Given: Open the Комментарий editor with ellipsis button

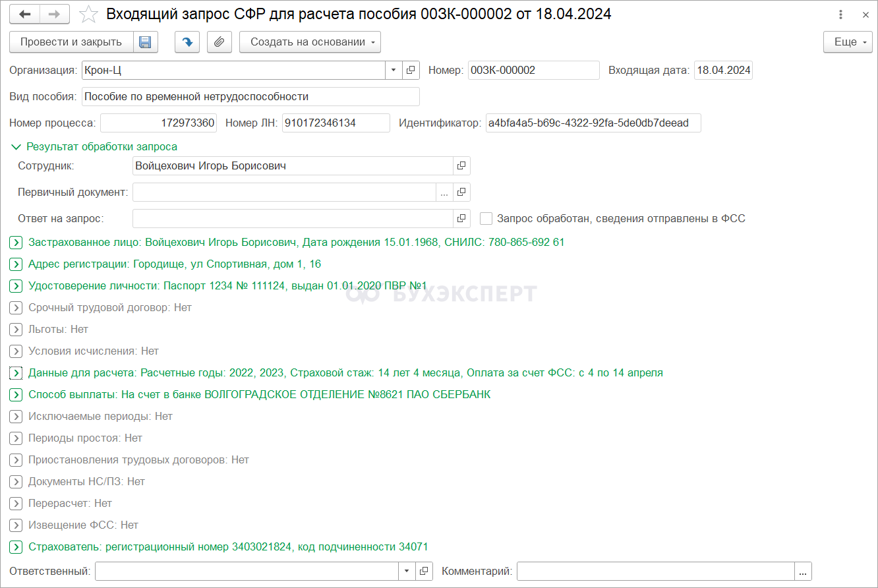Looking at the screenshot, I should (804, 571).
